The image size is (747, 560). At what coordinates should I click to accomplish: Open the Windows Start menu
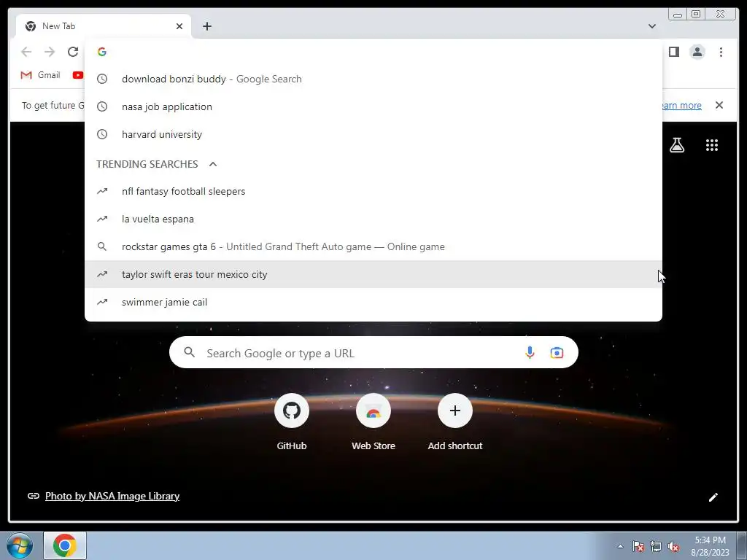click(20, 545)
